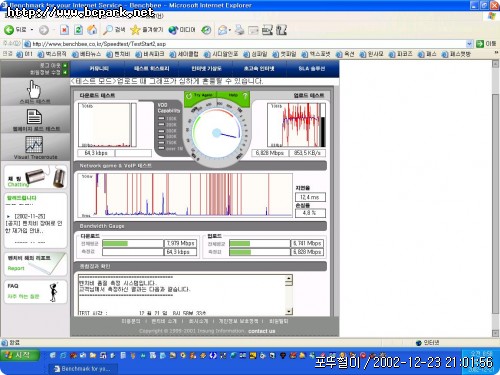Expand the Back button history dropdown arrow
Viewport: 500px width, 375px height.
tap(32, 30)
